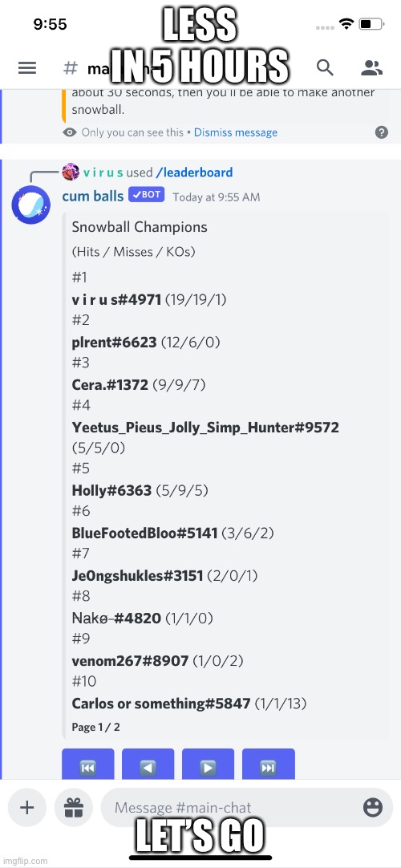Tap the cum balls bot name
The height and width of the screenshot is (868, 401).
[x=92, y=196]
